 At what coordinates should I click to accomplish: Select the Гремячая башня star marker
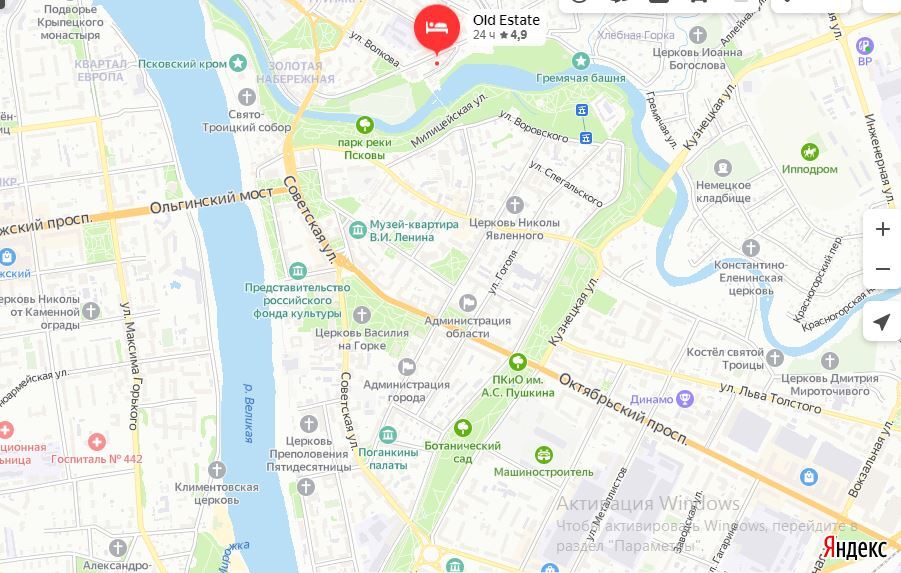tap(580, 60)
